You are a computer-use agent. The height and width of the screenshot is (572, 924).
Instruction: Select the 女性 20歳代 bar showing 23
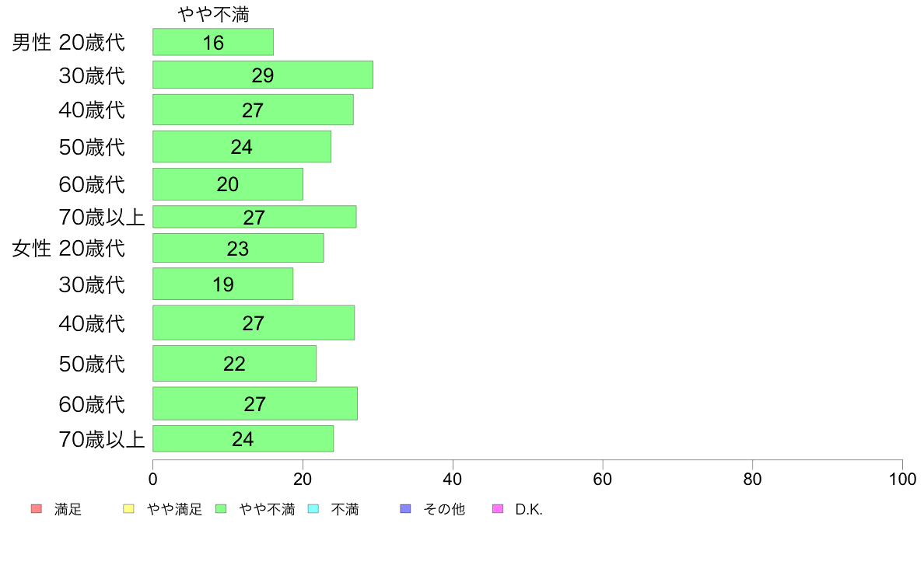(x=238, y=248)
